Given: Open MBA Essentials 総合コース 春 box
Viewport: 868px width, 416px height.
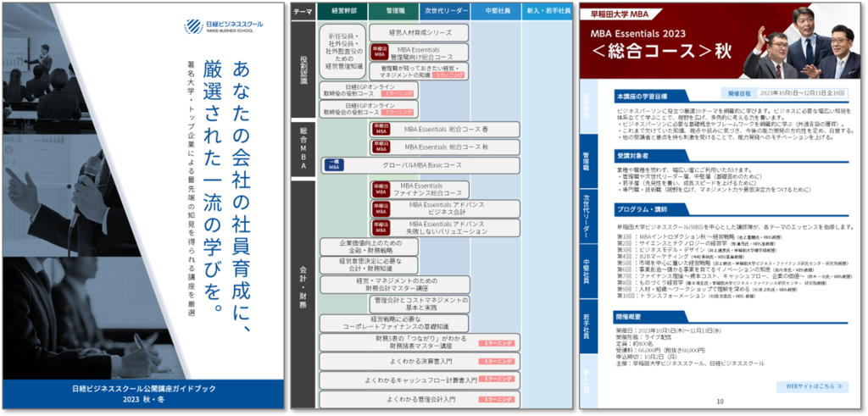Looking at the screenshot, I should pos(444,130).
